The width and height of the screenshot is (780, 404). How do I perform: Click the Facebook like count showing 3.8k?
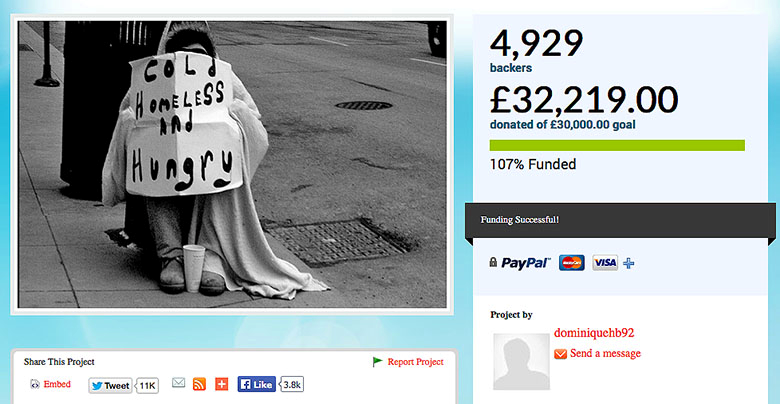point(292,385)
